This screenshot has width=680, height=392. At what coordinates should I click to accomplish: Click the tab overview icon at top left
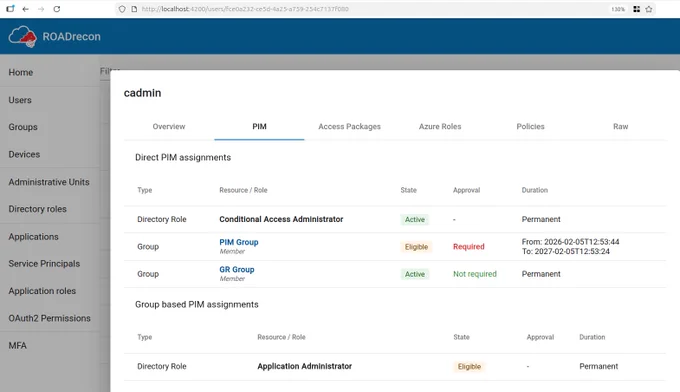[10, 9]
